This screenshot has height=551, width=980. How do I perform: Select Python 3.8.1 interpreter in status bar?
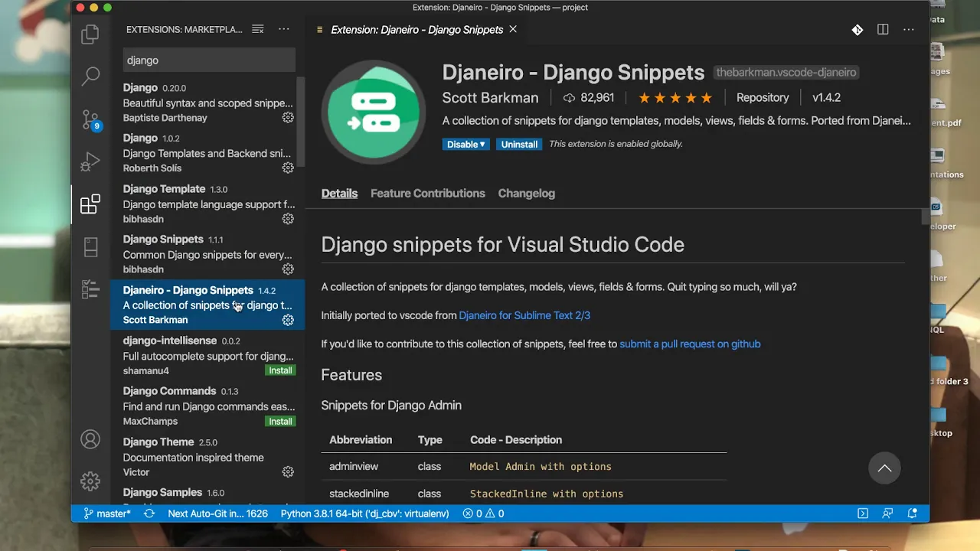click(x=364, y=514)
